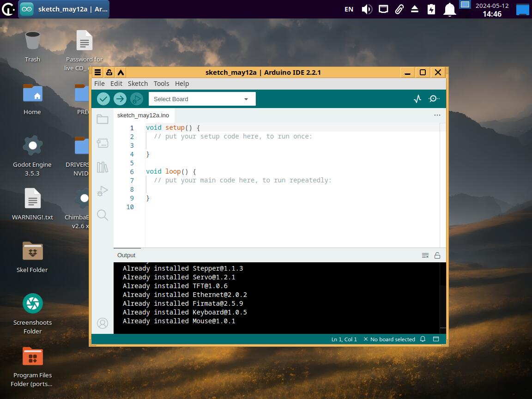
Task: Click the Upload arrow button
Action: (x=120, y=99)
